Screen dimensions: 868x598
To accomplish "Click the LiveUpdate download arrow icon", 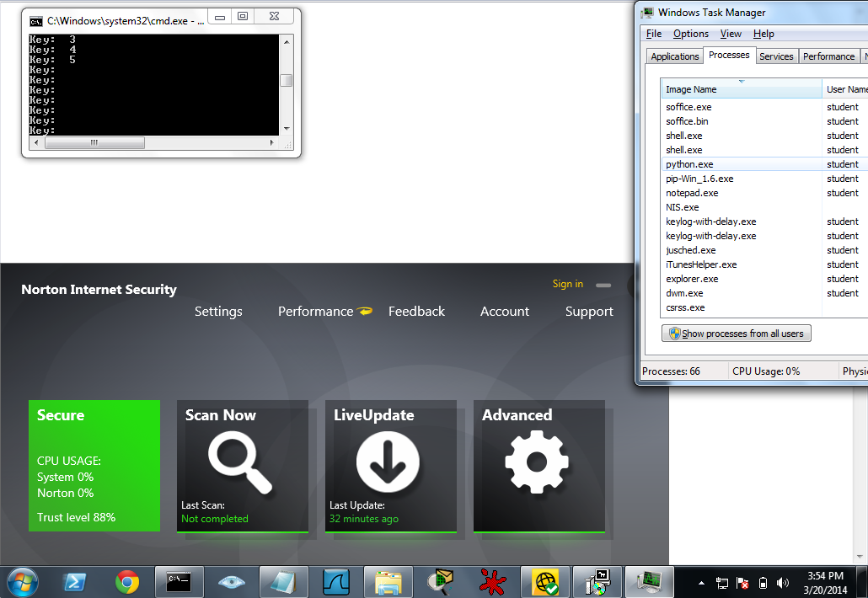I will click(x=388, y=462).
